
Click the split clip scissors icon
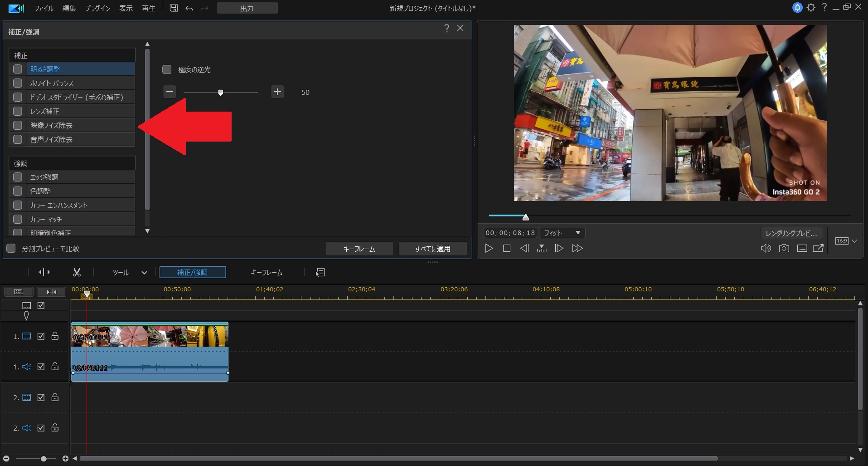77,272
